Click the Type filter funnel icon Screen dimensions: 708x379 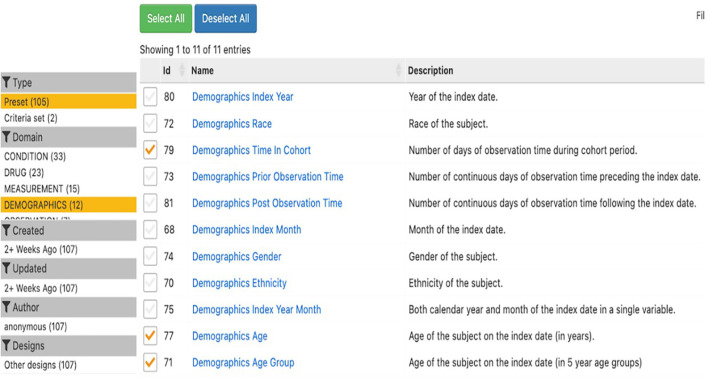(6, 83)
